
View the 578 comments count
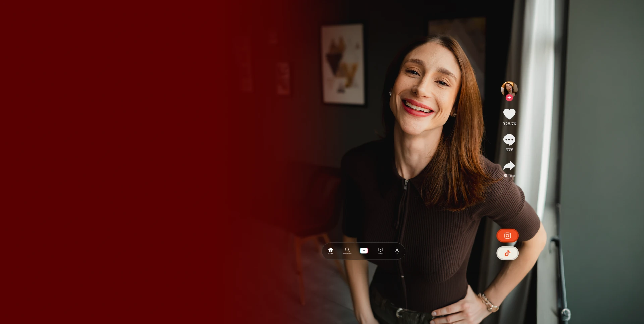pos(509,150)
